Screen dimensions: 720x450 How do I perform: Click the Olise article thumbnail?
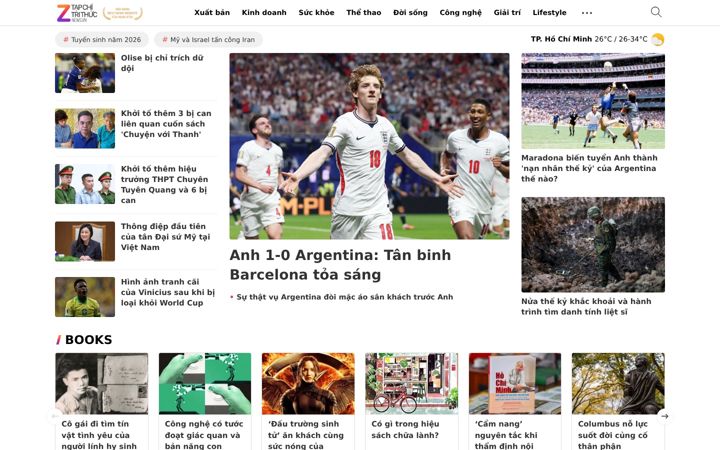click(x=85, y=73)
